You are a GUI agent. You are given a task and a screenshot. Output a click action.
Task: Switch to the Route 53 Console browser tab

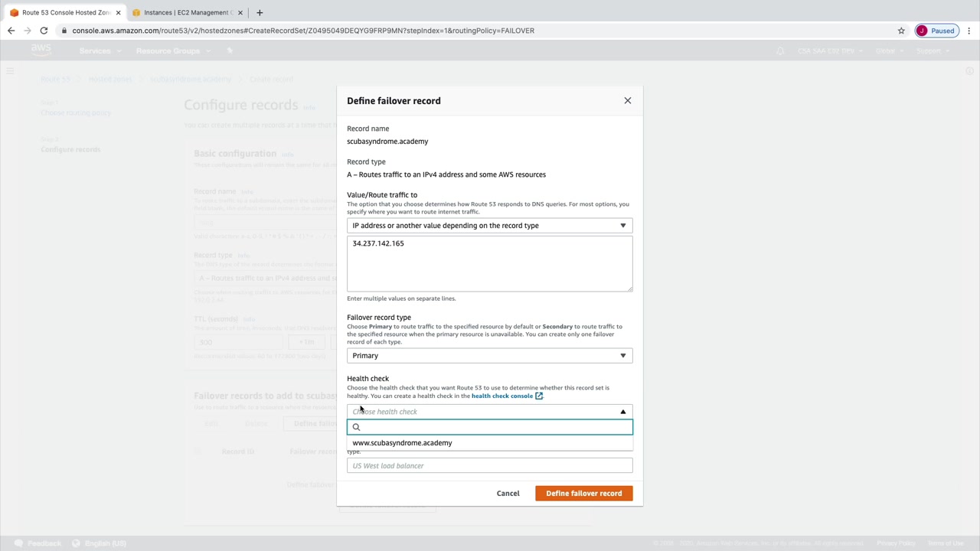point(66,12)
